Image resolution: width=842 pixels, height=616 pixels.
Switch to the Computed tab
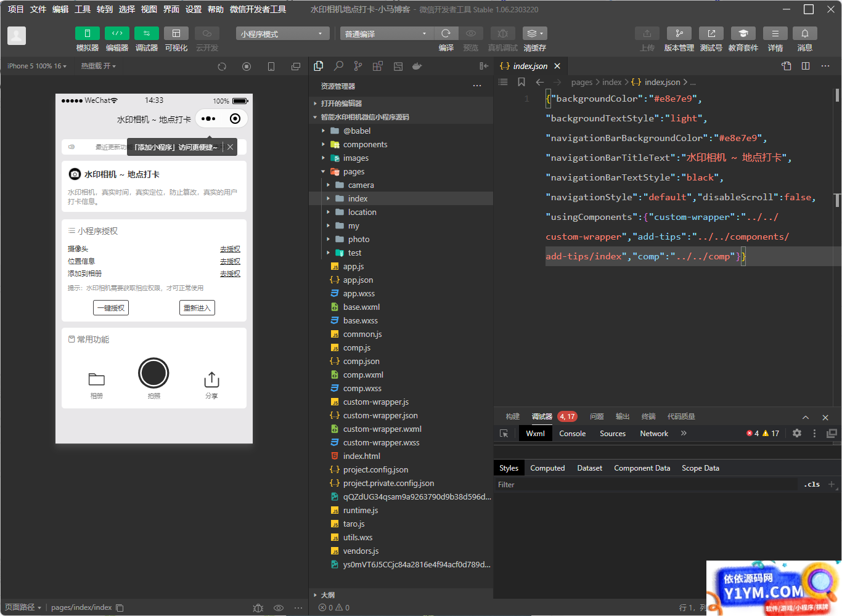pos(547,468)
